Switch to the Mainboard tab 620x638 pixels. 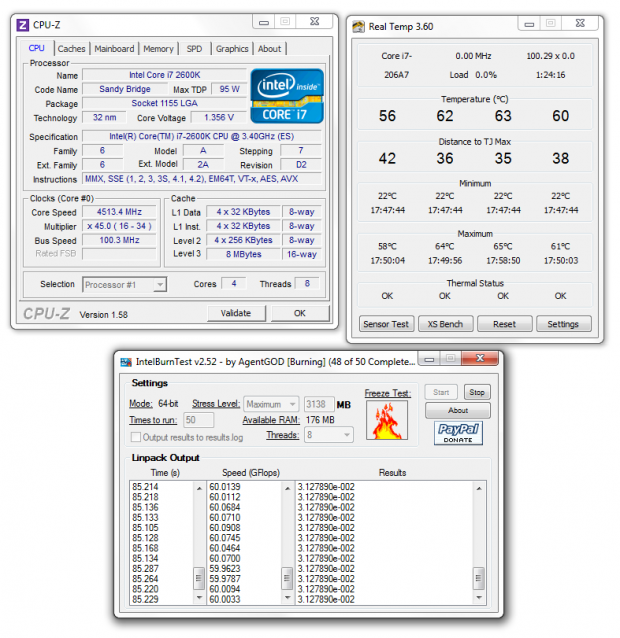tap(114, 49)
